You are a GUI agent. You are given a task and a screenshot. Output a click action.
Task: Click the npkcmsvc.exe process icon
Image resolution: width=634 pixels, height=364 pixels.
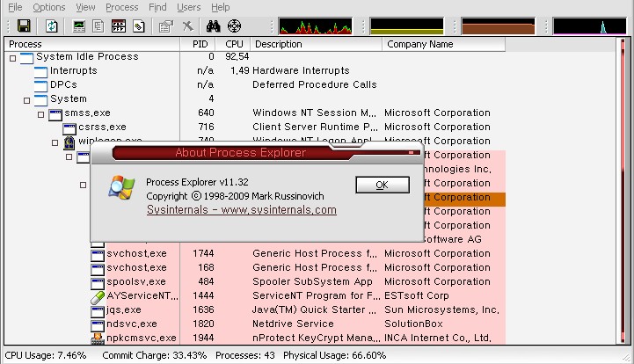pyautogui.click(x=98, y=339)
